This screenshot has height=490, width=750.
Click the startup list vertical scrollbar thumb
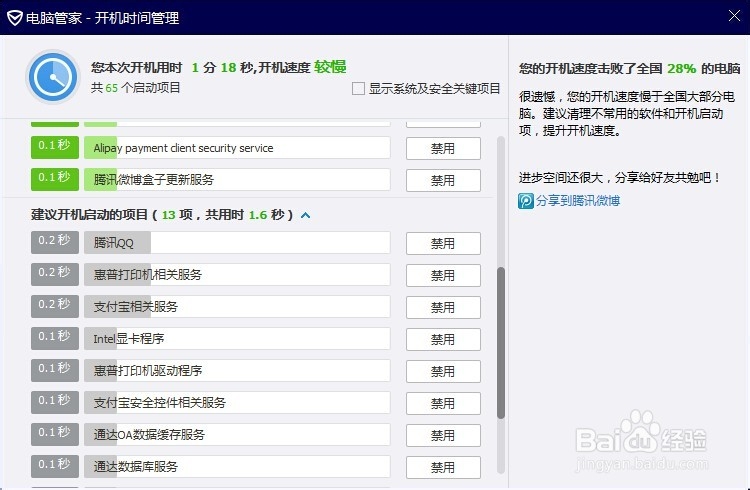click(x=501, y=343)
